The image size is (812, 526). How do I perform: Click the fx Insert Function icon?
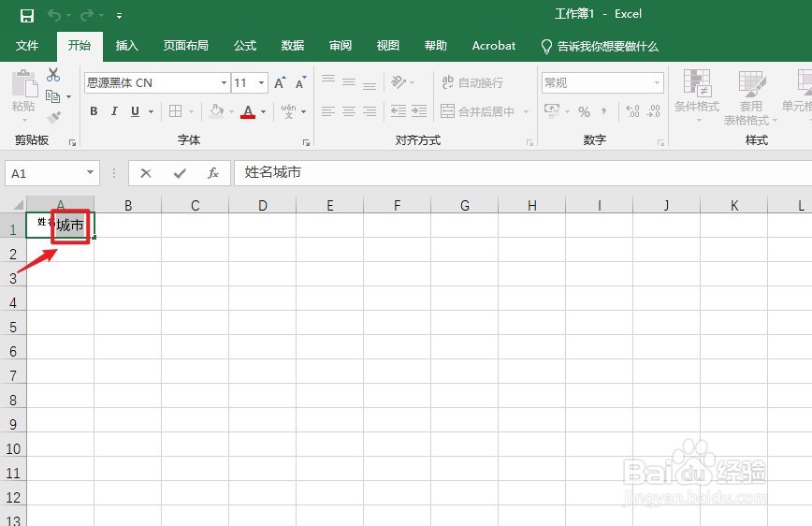[x=213, y=173]
